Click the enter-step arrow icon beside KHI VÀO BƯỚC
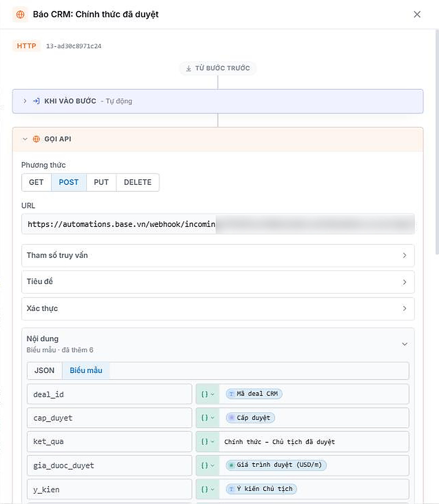The height and width of the screenshot is (504, 439). tap(36, 101)
